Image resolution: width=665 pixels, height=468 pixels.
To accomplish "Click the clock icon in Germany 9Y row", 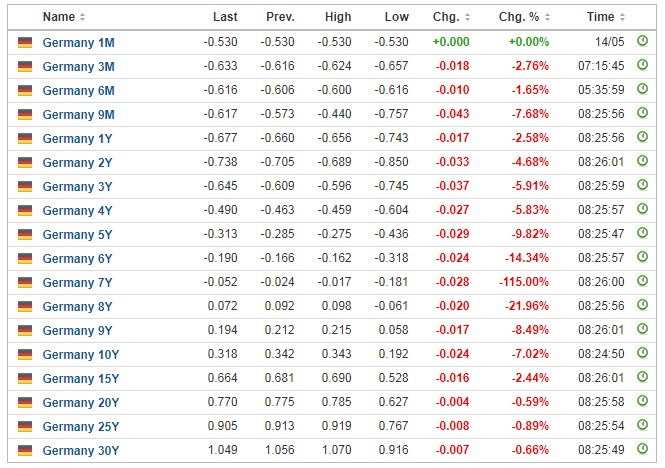I will point(643,328).
